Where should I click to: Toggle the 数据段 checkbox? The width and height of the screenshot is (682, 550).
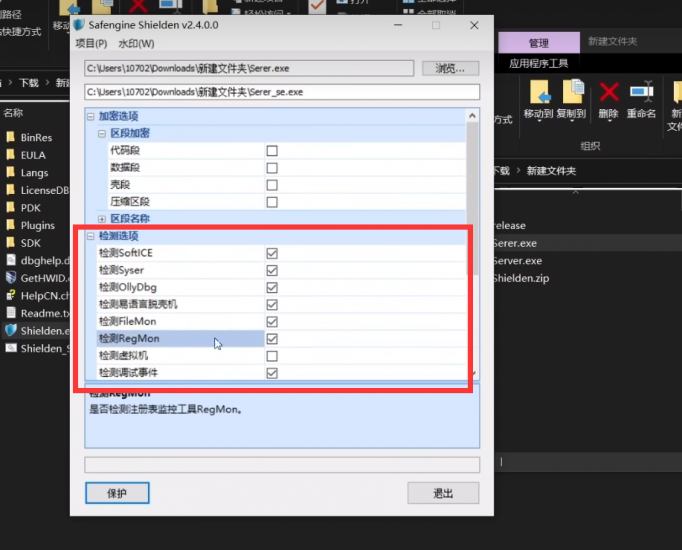[x=272, y=168]
